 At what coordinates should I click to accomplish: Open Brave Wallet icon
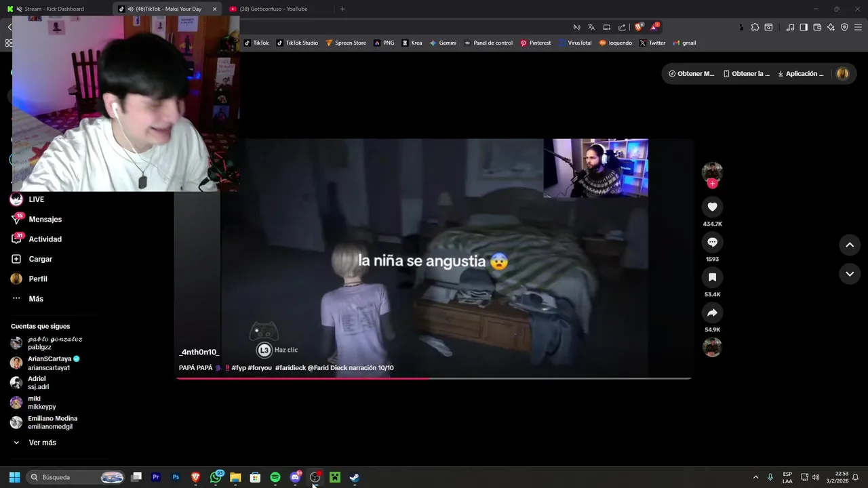coord(817,27)
